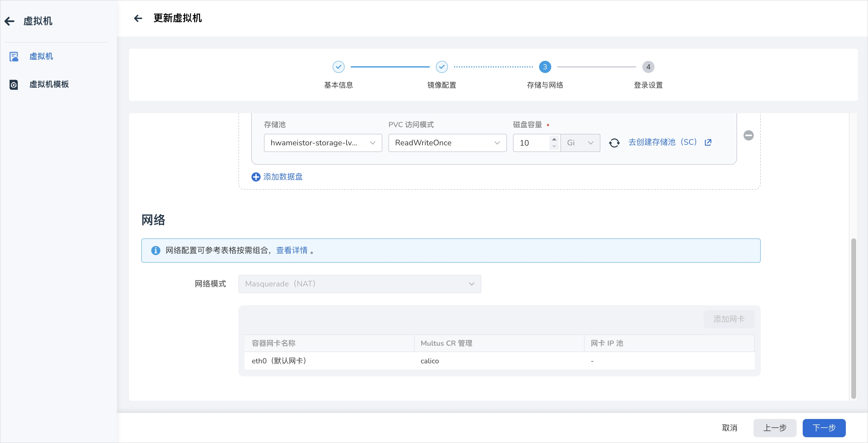Go to the 存储与网络 step label
868x443 pixels.
[545, 85]
